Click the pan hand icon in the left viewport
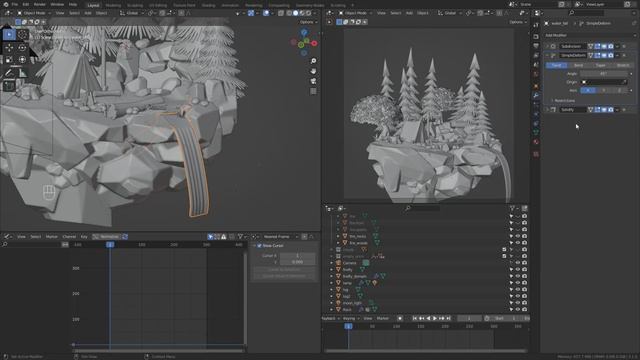 (313, 71)
